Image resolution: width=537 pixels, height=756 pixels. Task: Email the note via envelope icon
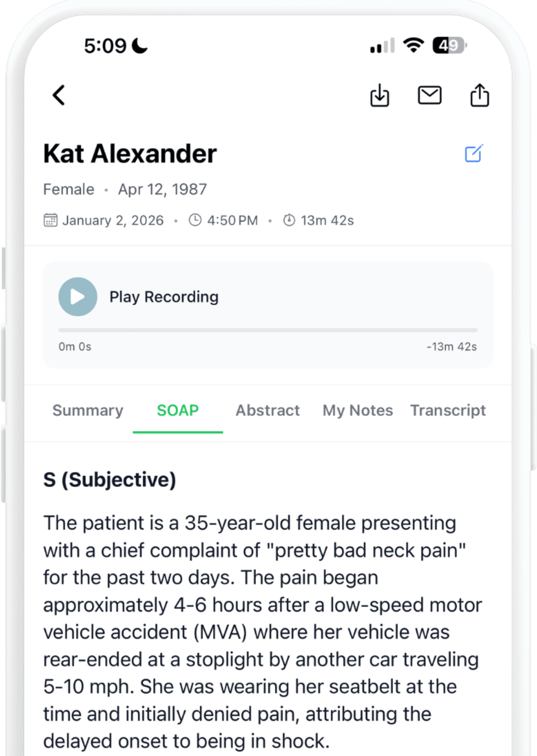(x=429, y=95)
